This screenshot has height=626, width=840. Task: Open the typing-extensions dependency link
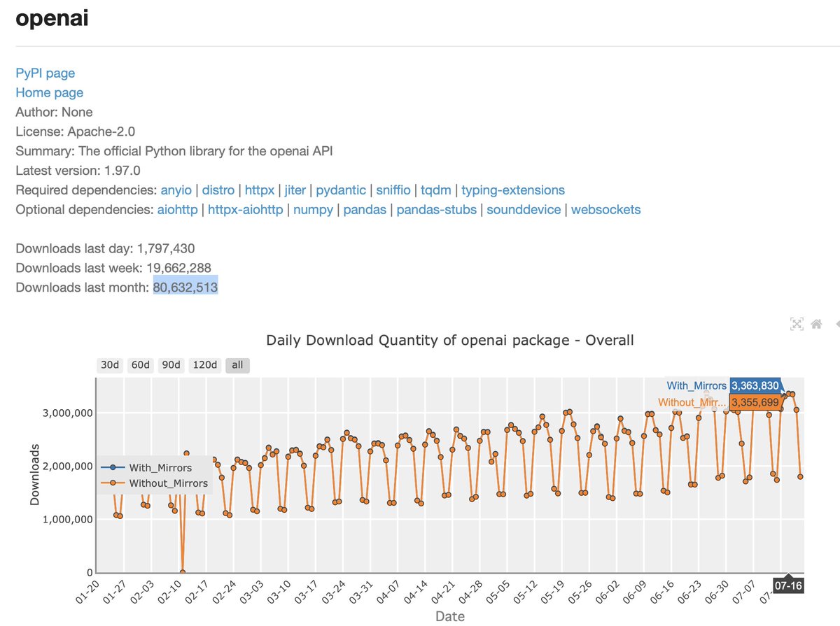coord(513,190)
